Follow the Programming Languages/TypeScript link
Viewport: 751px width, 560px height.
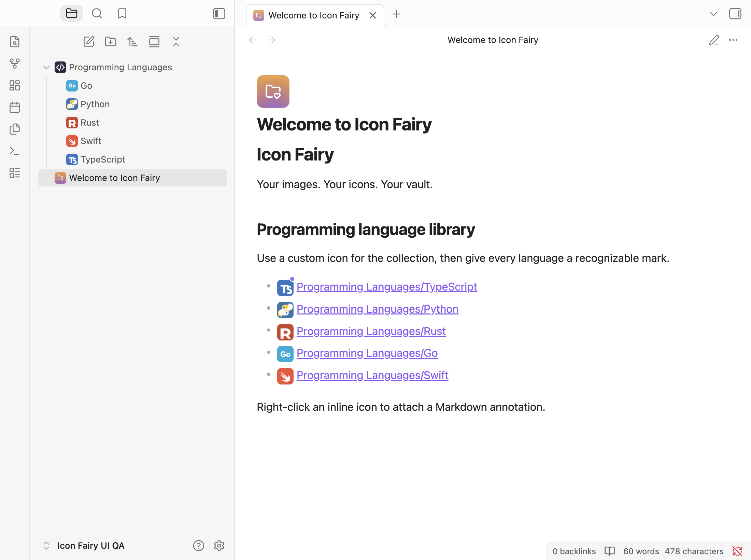point(387,287)
